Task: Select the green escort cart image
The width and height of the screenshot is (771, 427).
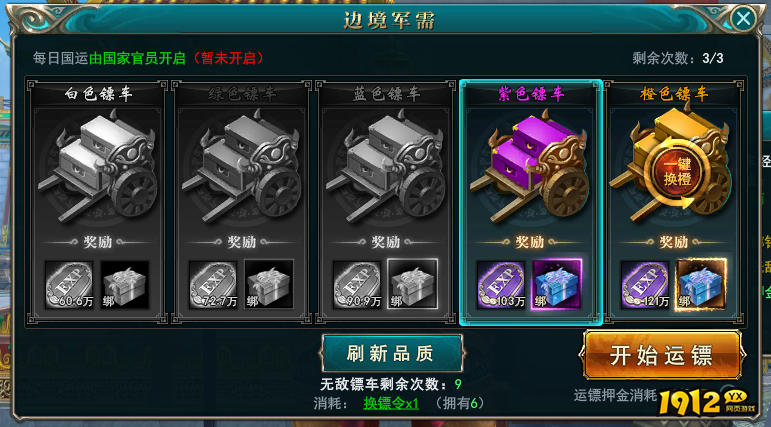Action: (241, 167)
